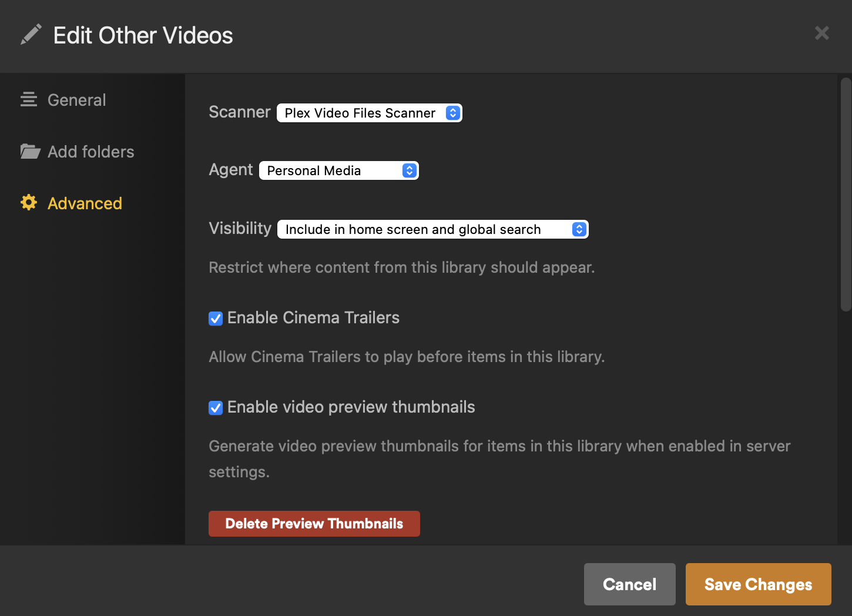Click the settings panel vertical scrollbar
852x616 pixels.
pyautogui.click(x=846, y=194)
